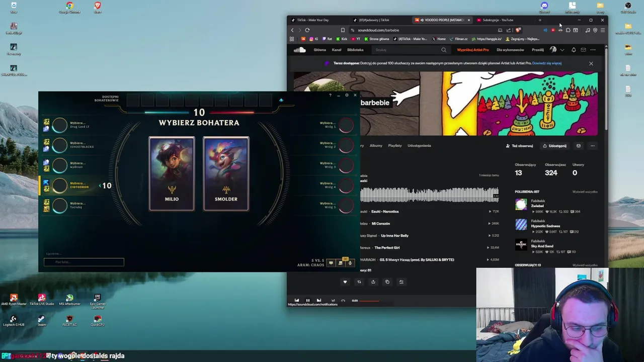The width and height of the screenshot is (644, 362).
Task: Open League client settings gear
Action: point(347,95)
